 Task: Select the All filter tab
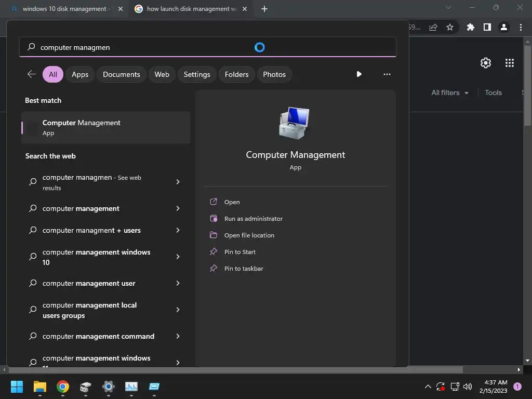53,74
